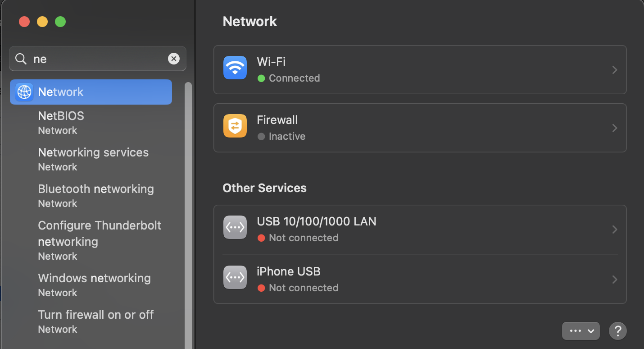Click the iPhone USB service icon
The width and height of the screenshot is (644, 349).
point(235,277)
